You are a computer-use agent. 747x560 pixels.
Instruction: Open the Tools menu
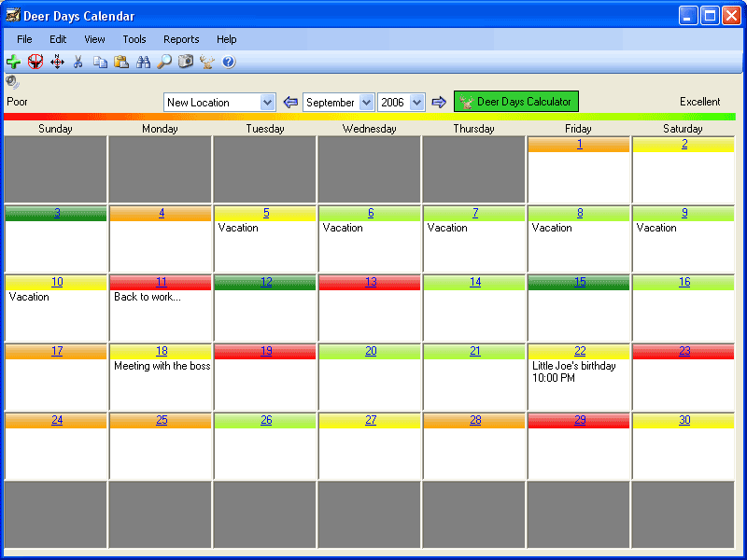pos(134,39)
